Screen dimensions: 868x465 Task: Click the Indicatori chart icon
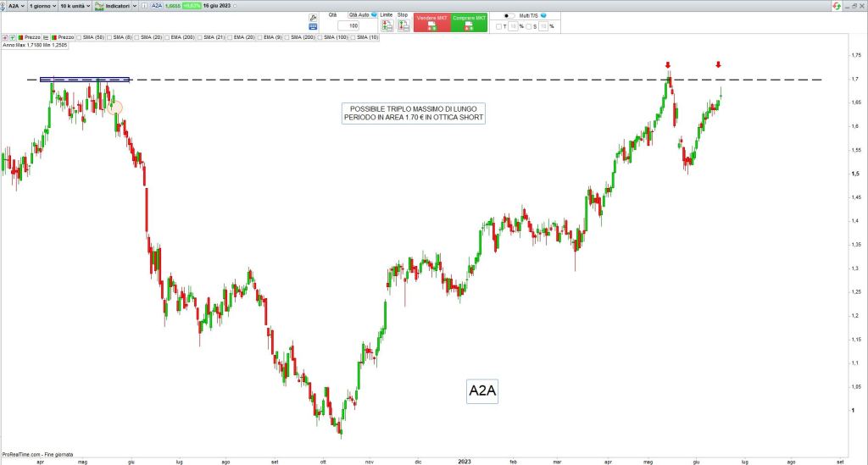click(99, 6)
